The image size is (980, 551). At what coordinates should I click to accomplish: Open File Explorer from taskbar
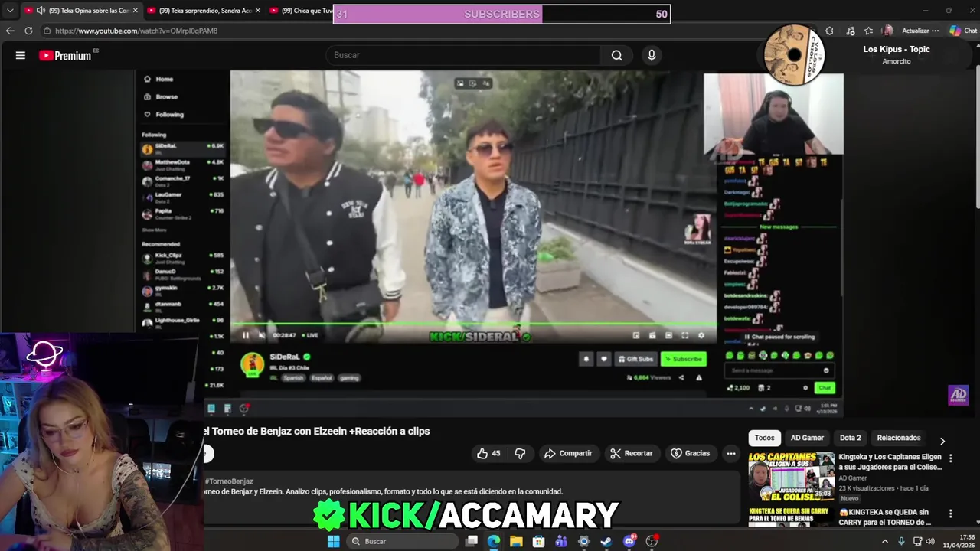[516, 541]
